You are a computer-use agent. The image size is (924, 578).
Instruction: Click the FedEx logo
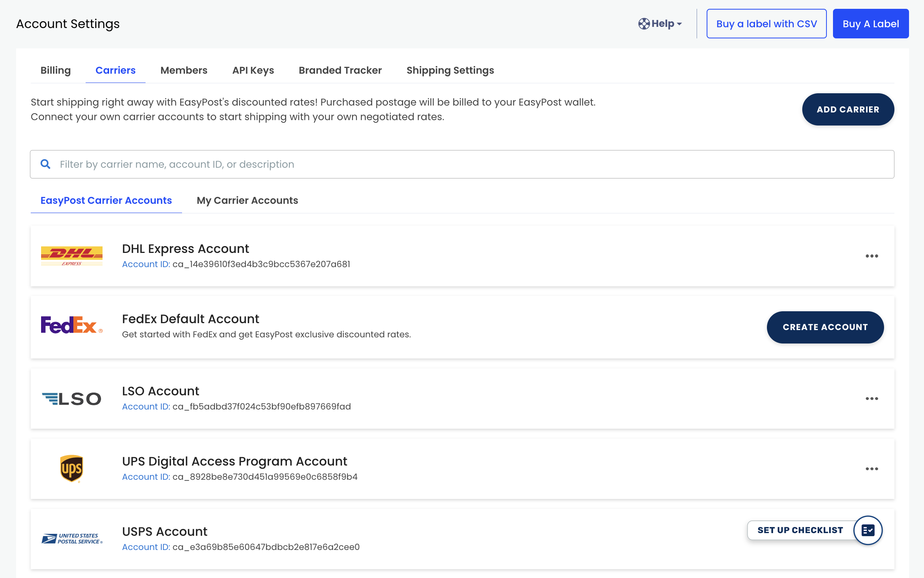[72, 325]
